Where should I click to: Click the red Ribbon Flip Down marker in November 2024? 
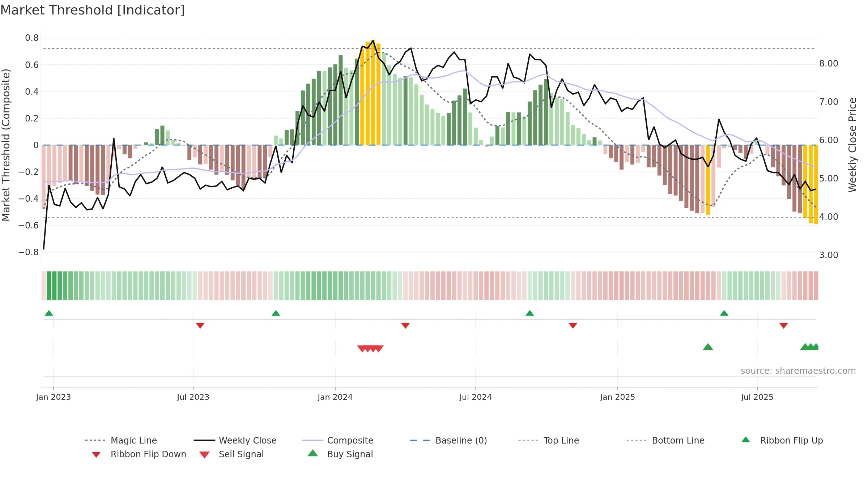[573, 326]
